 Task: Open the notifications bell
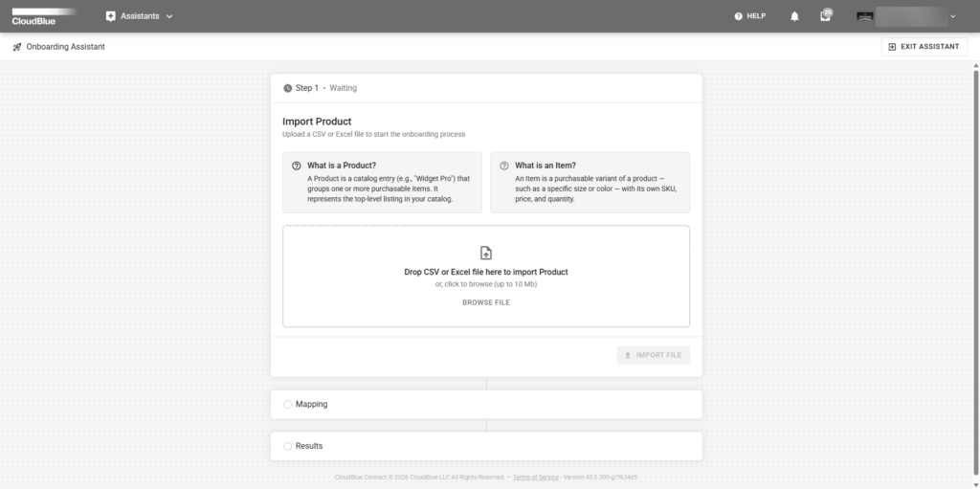point(794,17)
